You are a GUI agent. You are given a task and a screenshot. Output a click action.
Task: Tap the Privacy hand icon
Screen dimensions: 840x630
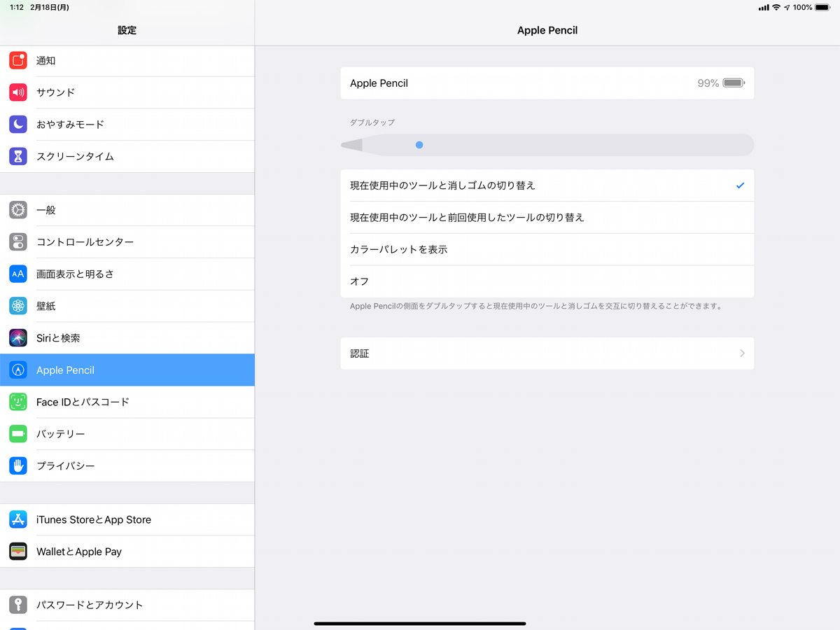click(x=18, y=465)
